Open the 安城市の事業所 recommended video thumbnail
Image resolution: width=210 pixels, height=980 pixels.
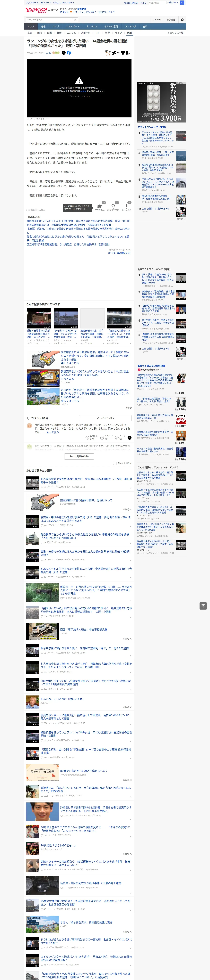point(39,318)
